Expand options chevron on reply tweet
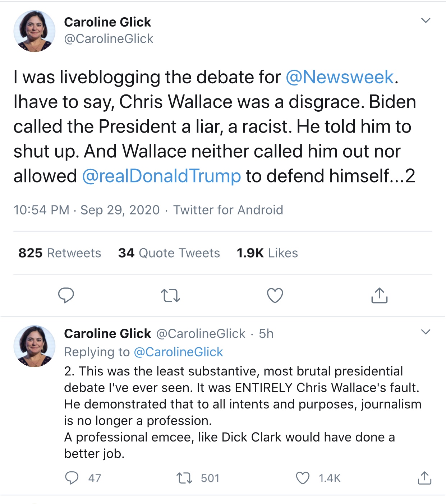The width and height of the screenshot is (446, 504). click(426, 332)
